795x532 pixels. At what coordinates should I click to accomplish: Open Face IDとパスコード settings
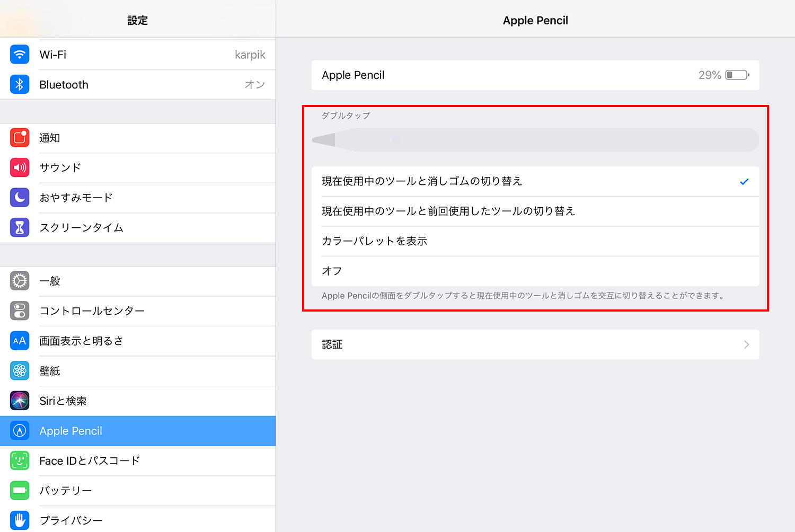[x=138, y=460]
